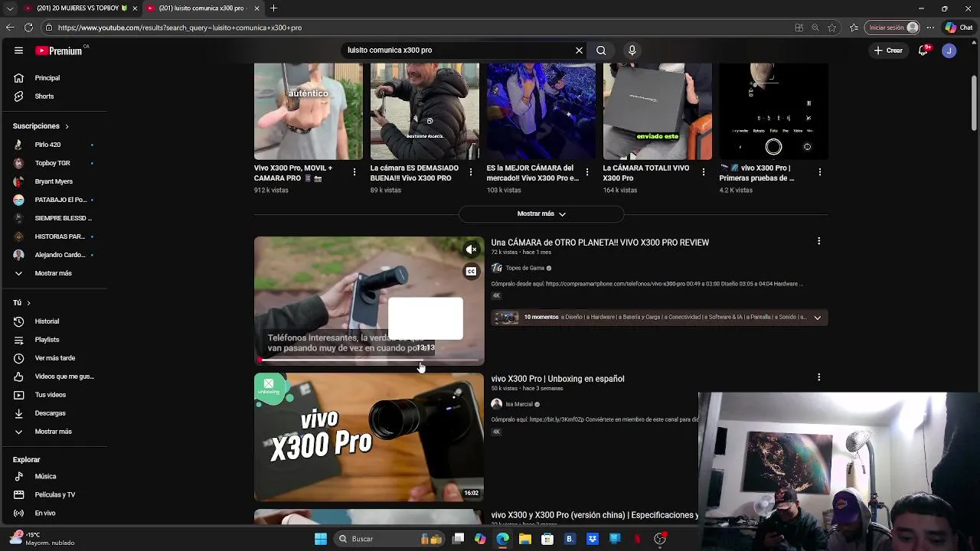Expand subscriptions with Mostrar más

pyautogui.click(x=54, y=273)
